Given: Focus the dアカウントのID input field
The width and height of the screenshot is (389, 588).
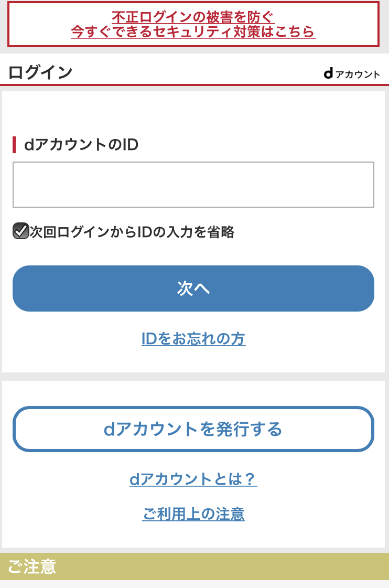Looking at the screenshot, I should 193,185.
